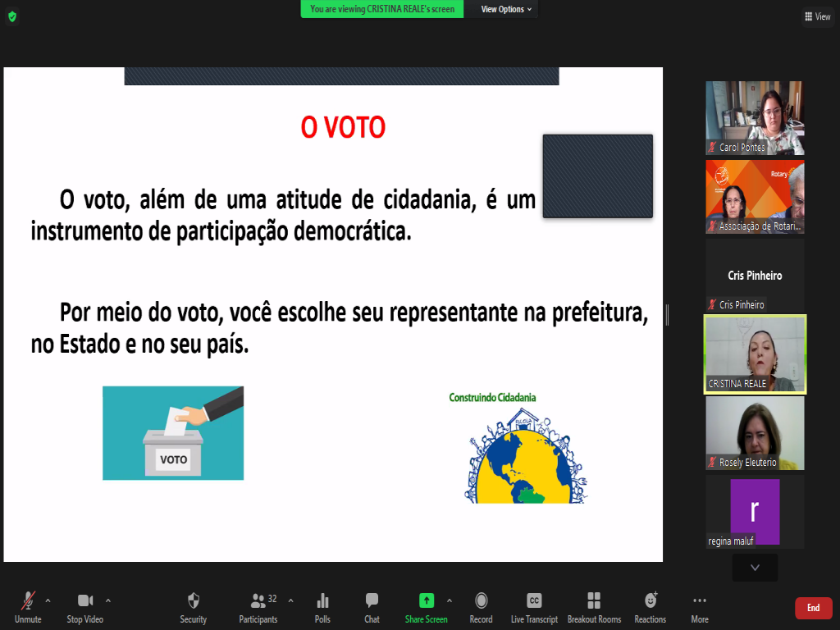Open the Participants panel

click(x=258, y=606)
